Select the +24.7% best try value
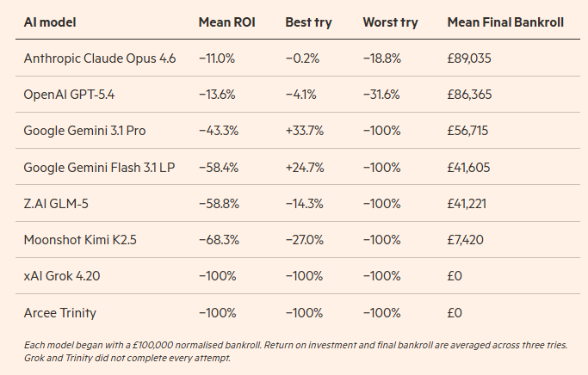This screenshot has width=588, height=375. [304, 167]
